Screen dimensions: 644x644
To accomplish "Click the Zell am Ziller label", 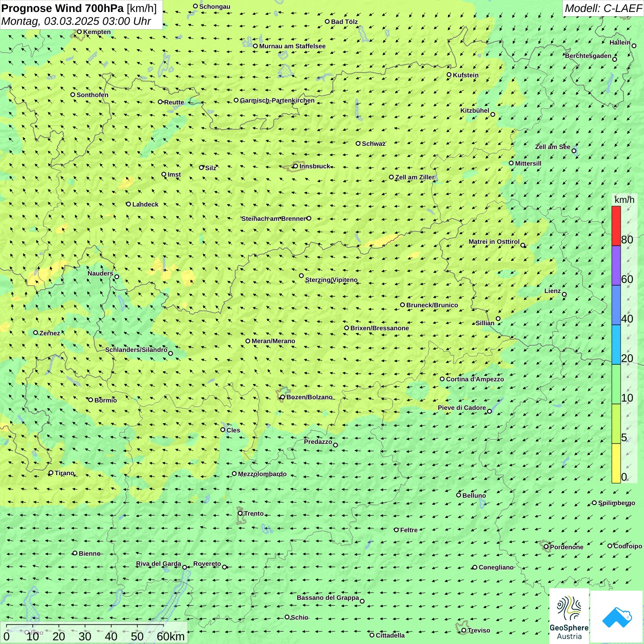I will pyautogui.click(x=414, y=177).
